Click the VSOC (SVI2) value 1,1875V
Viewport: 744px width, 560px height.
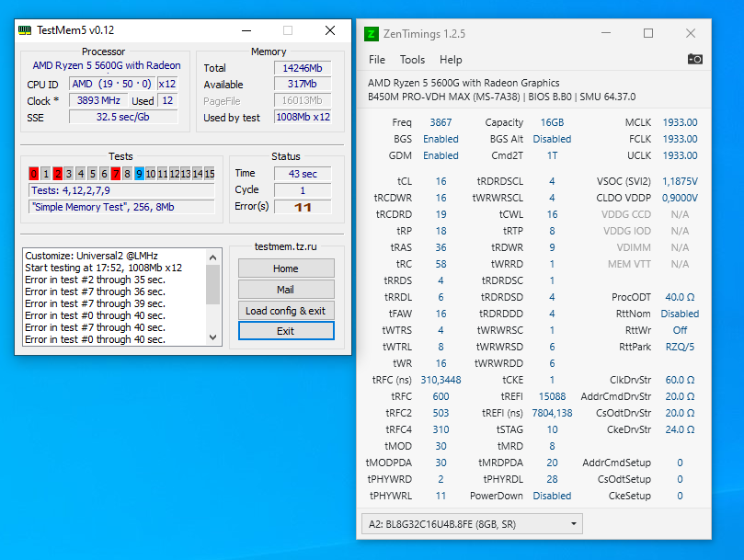[x=680, y=181]
